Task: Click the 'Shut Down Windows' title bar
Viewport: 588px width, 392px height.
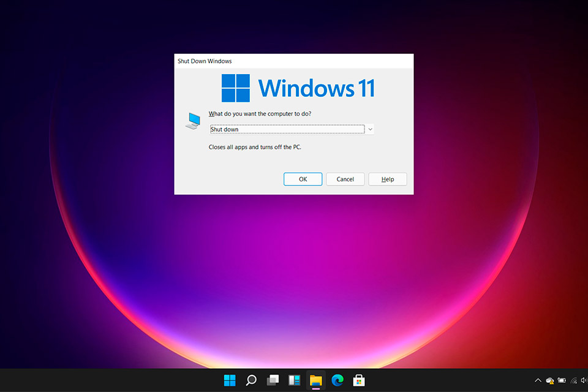Action: tap(293, 61)
